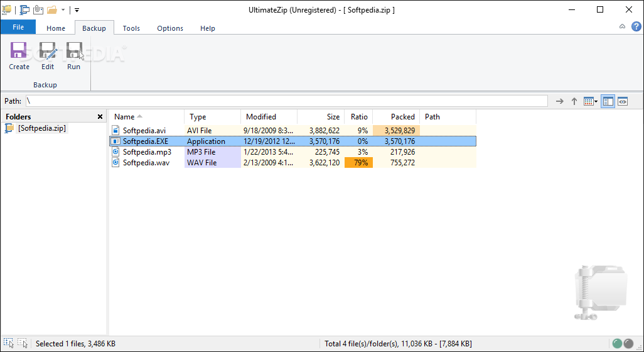Click the blue Help question mark icon
644x352 pixels.
coord(636,27)
